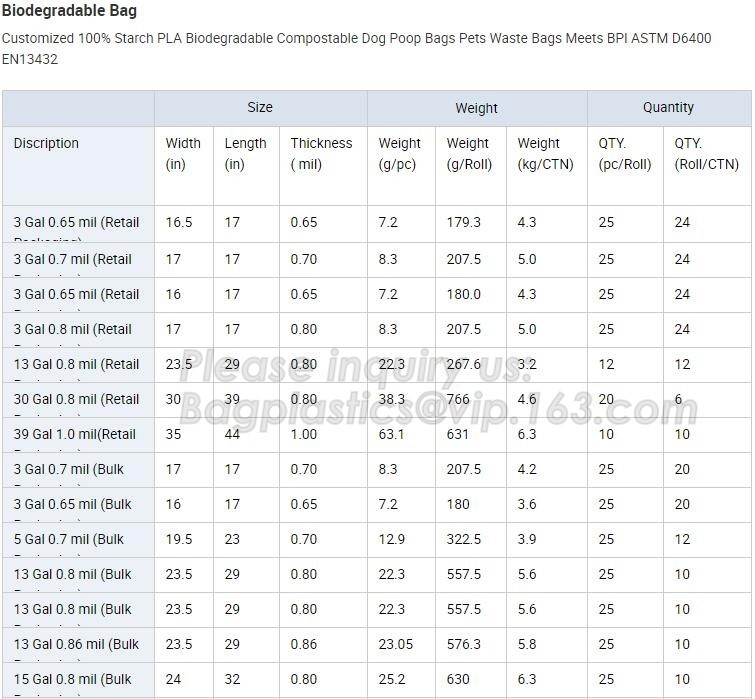Select the Weight column group header
This screenshot has width=755, height=699.
pyautogui.click(x=477, y=107)
